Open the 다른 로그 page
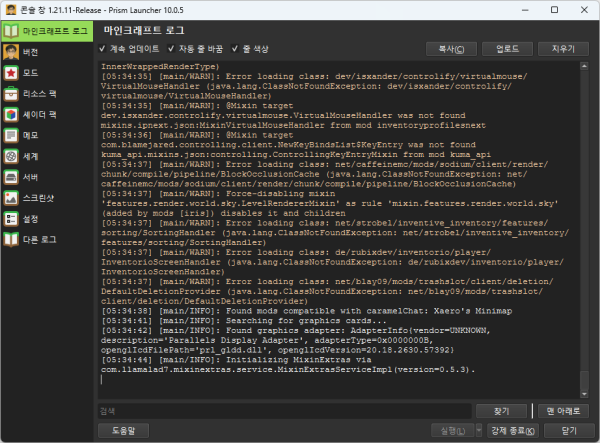 [47, 239]
